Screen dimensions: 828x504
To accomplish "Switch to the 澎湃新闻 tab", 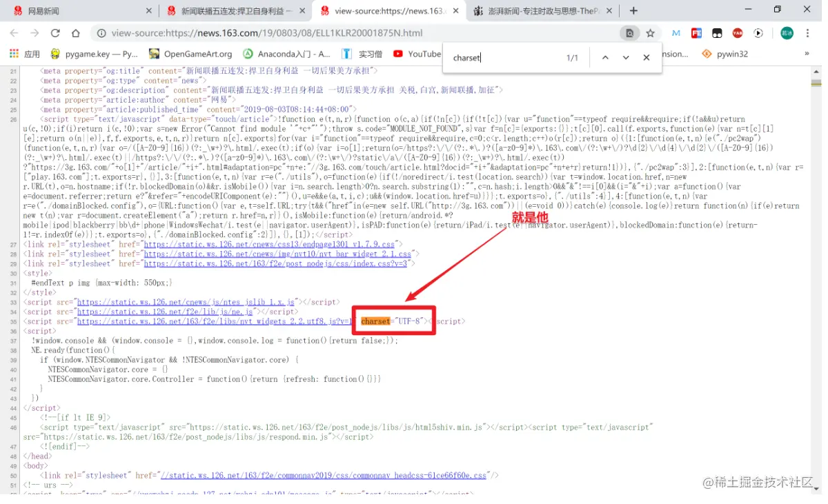I will pos(544,11).
